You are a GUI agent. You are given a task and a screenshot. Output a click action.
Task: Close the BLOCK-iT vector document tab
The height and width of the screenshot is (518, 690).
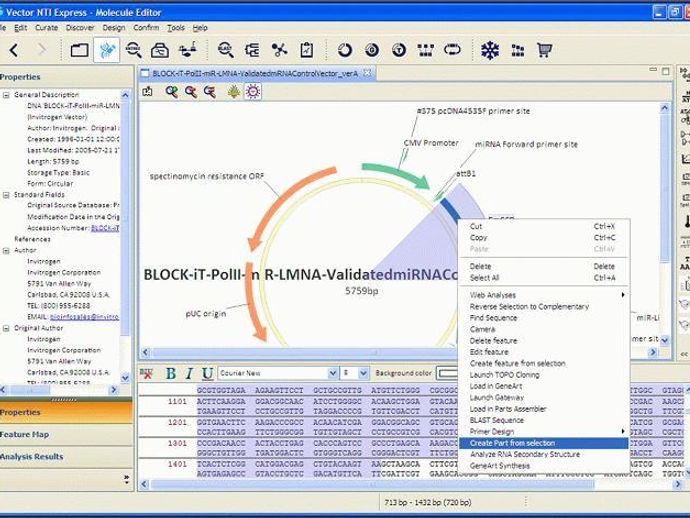pos(367,73)
